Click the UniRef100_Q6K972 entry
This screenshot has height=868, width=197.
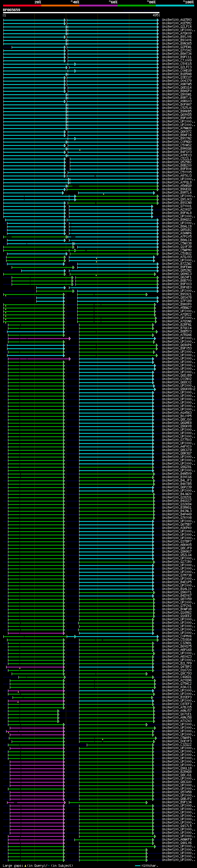tap(177, 132)
